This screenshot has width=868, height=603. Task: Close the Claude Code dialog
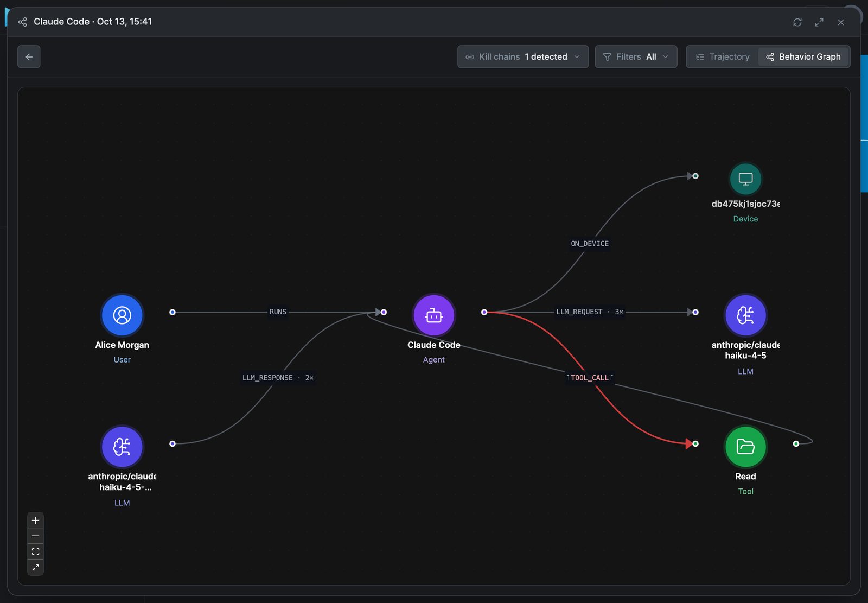click(841, 22)
